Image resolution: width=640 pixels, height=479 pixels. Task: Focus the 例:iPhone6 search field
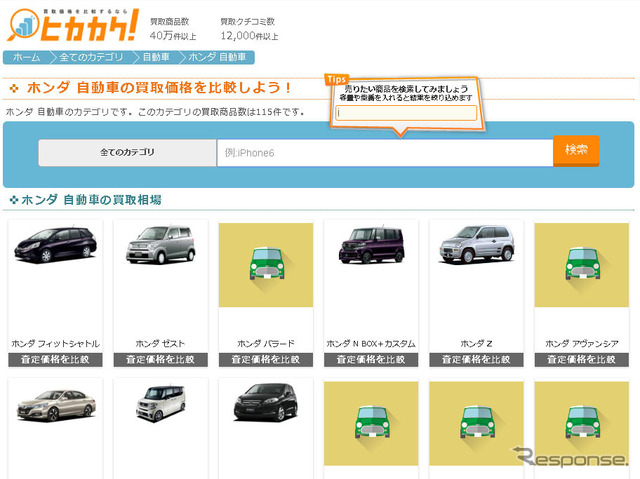pos(385,153)
